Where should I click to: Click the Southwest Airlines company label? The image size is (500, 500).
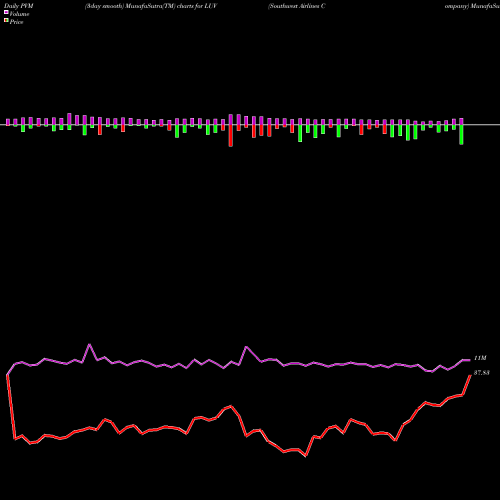[x=297, y=6]
